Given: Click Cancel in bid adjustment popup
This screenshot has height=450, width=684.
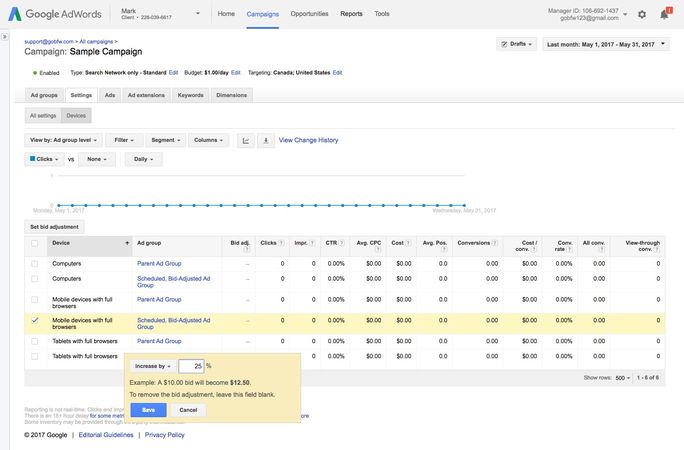Looking at the screenshot, I should tap(188, 410).
